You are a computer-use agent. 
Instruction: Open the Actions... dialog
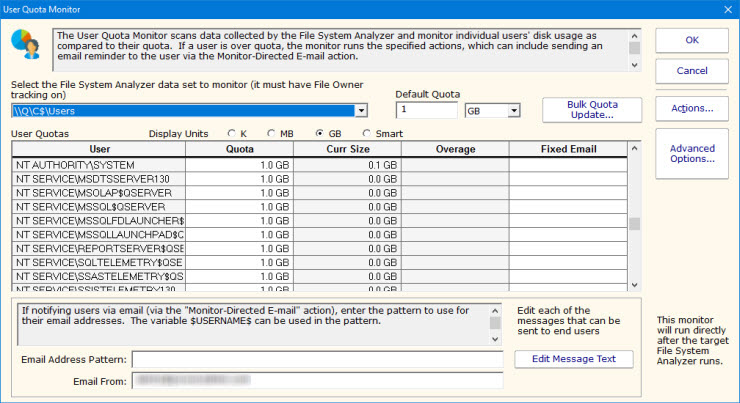[692, 107]
